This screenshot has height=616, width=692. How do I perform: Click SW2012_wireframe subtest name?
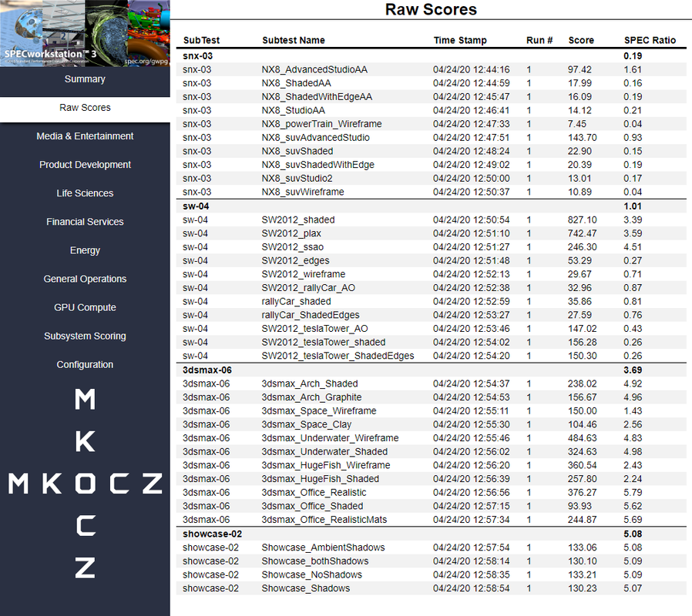pyautogui.click(x=303, y=274)
